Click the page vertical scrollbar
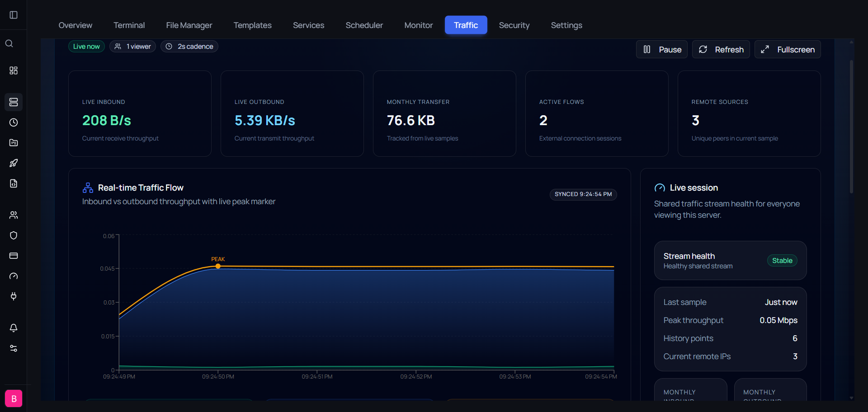868x412 pixels. [851, 126]
